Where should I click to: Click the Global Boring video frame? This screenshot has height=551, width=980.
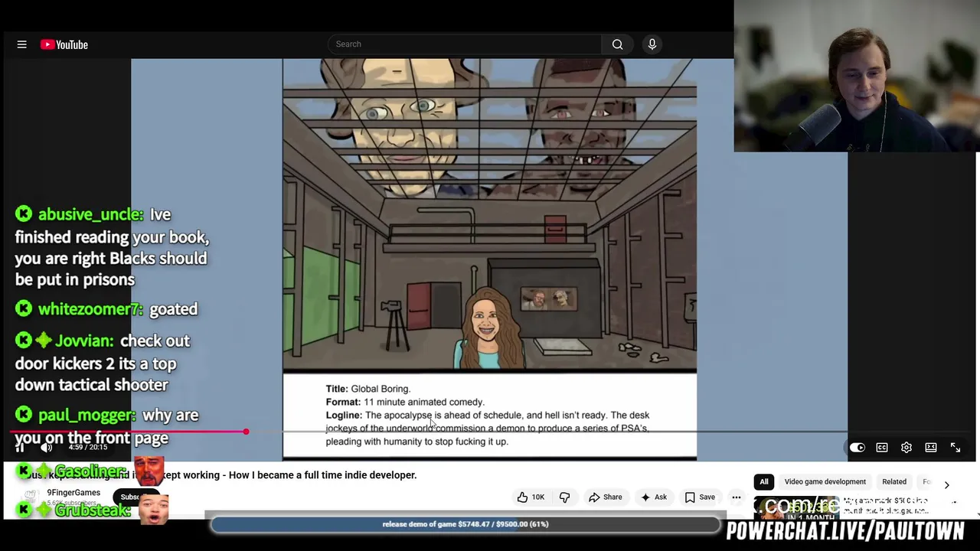(x=490, y=259)
